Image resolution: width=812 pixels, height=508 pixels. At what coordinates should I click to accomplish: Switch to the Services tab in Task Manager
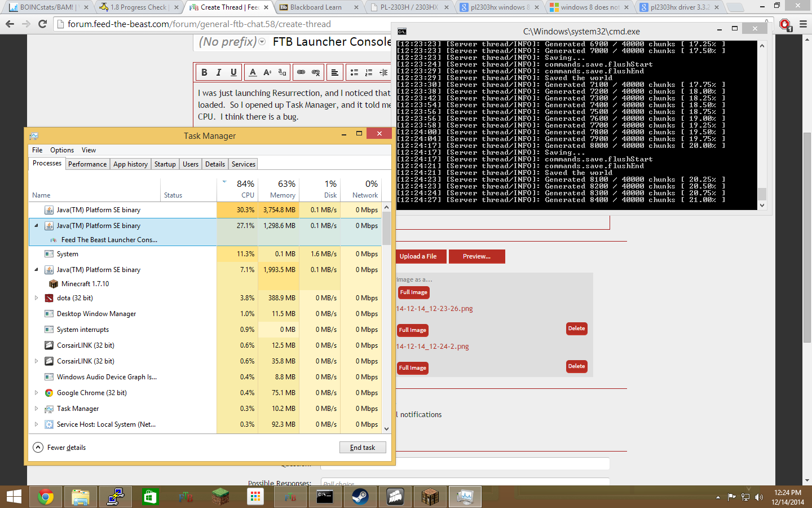click(x=244, y=164)
